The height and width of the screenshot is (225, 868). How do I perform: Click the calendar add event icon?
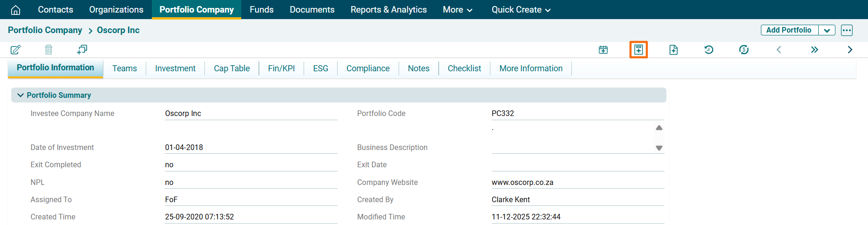click(603, 50)
